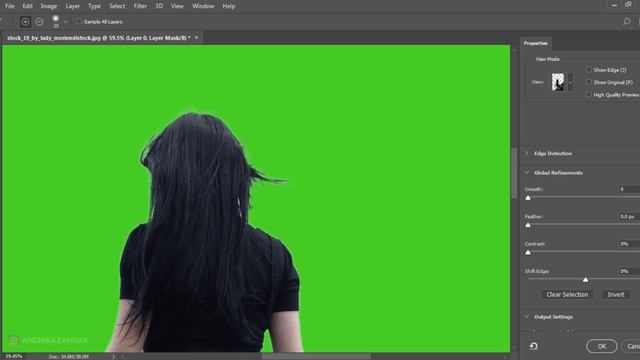
Task: Confirm with the OK button
Action: 602,346
